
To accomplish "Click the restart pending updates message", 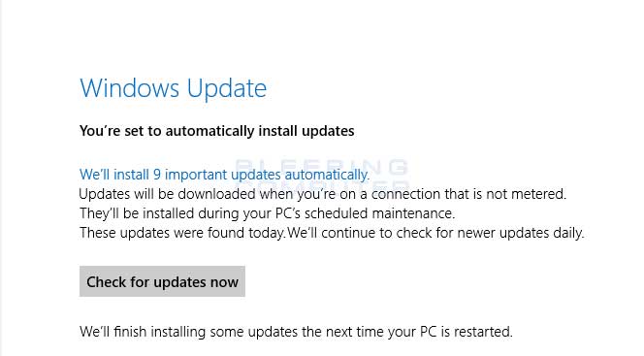I will point(296,332).
